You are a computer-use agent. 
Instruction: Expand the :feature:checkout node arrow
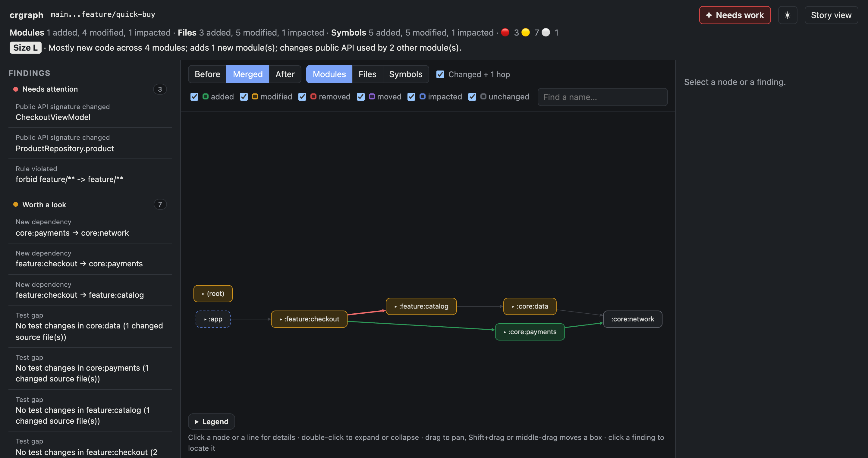click(x=281, y=319)
